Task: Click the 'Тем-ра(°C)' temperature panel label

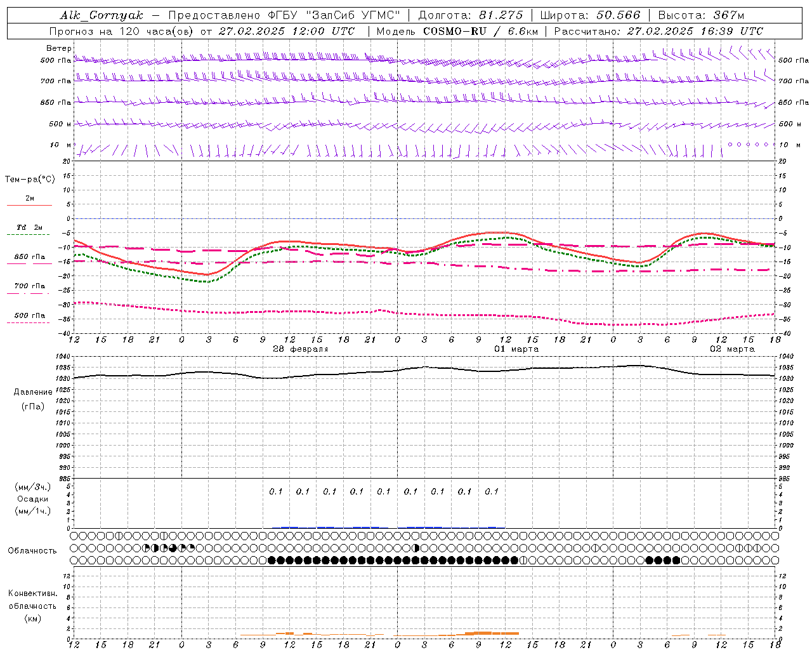Action: pyautogui.click(x=30, y=180)
